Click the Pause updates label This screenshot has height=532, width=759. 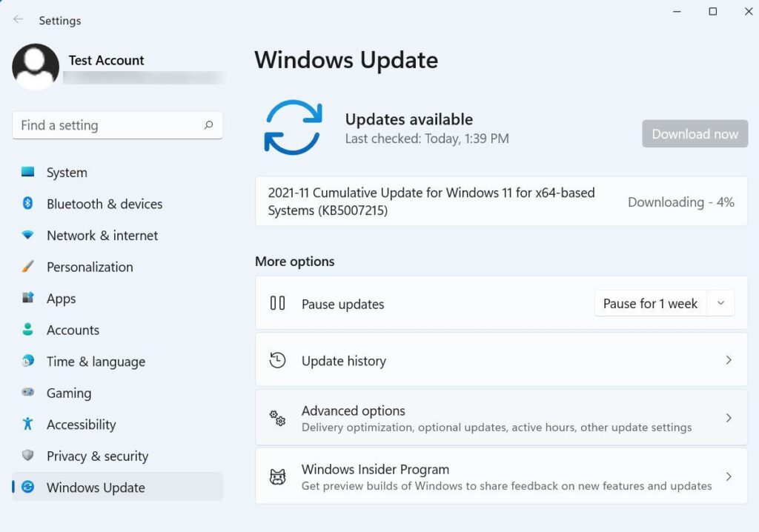pos(342,304)
